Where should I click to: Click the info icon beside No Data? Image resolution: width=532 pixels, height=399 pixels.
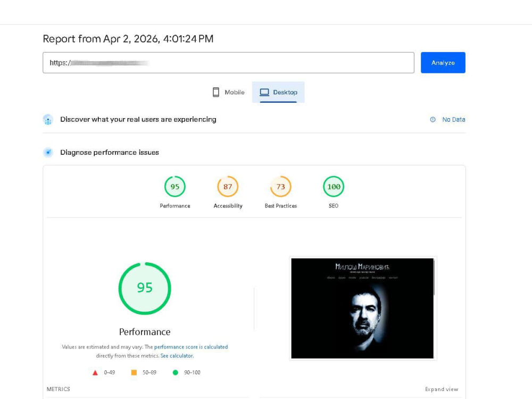pos(433,119)
